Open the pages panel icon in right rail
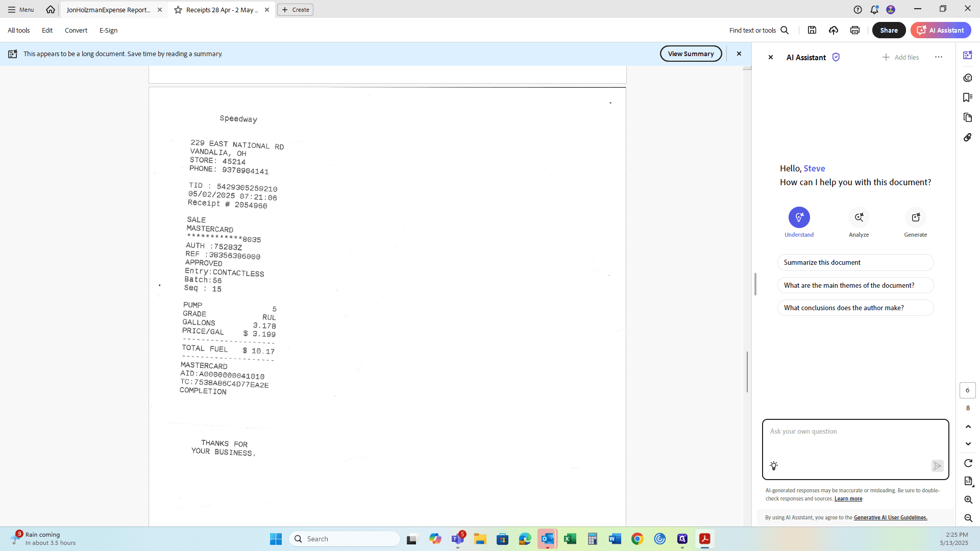Screen dimensions: 980x551 [x=968, y=117]
